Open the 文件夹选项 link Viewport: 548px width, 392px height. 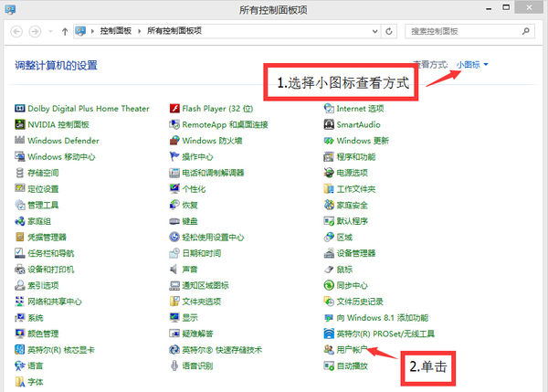[202, 302]
